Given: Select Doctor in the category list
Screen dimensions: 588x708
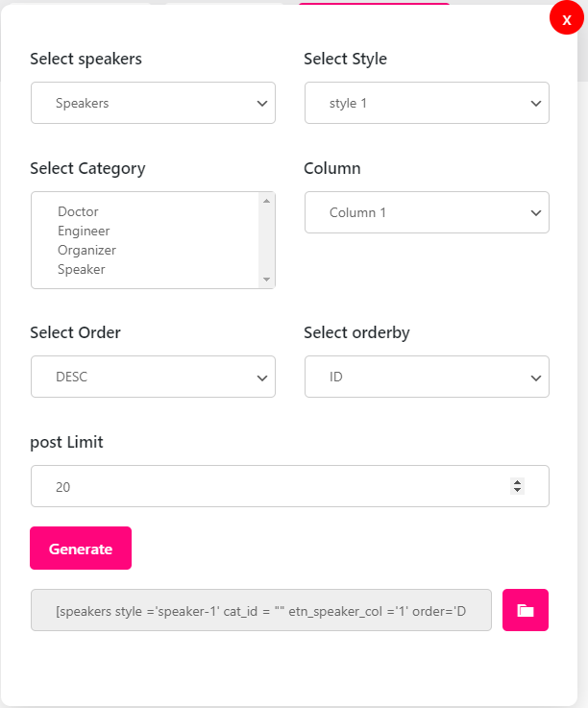Looking at the screenshot, I should click(78, 211).
